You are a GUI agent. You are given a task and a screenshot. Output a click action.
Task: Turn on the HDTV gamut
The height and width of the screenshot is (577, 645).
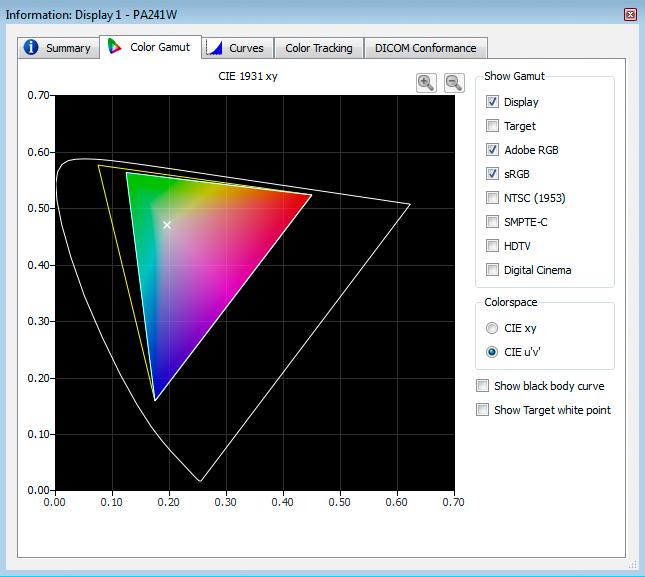coord(492,246)
